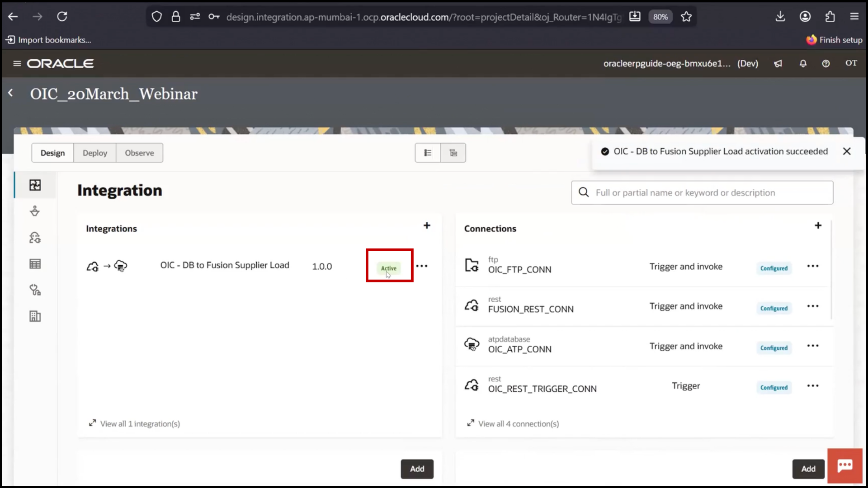Open OIC_FTP_CONN connection
868x488 pixels.
click(x=519, y=270)
